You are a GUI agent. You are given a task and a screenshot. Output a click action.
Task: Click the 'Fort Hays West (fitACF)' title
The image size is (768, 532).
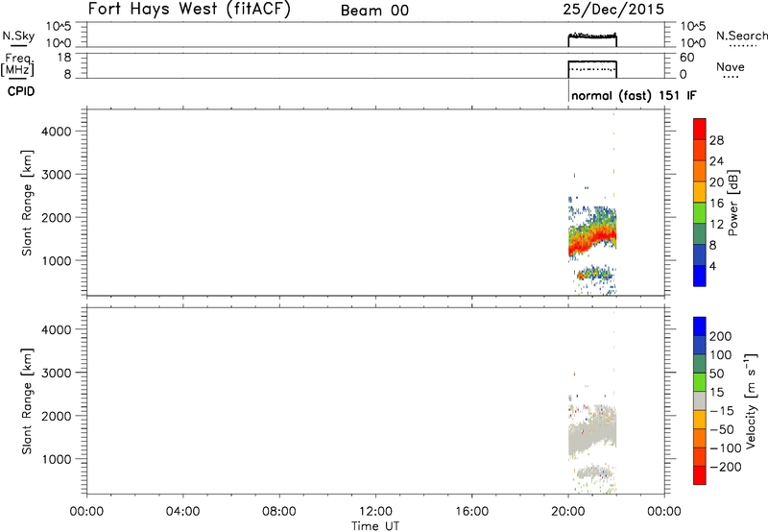(189, 9)
